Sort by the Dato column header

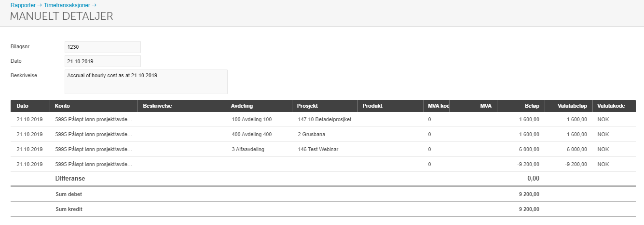(x=30, y=106)
